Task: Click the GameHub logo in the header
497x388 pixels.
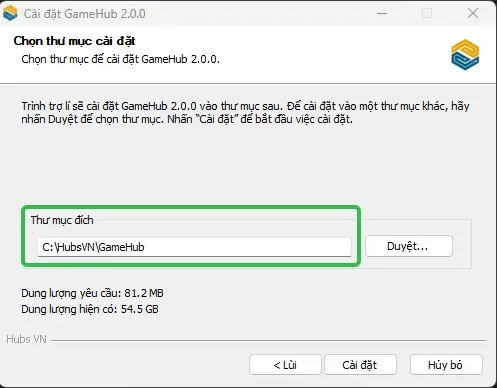Action: [465, 55]
